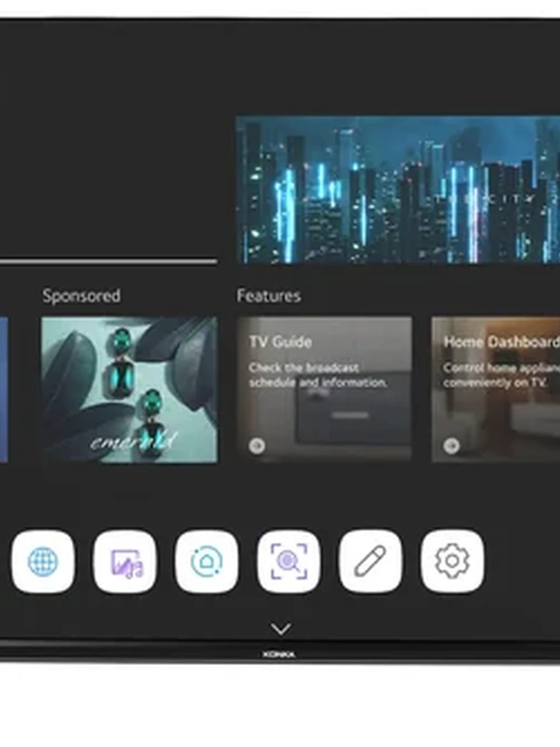Image resolution: width=560 pixels, height=747 pixels.
Task: Click the KONKA logo on the bezel
Action: pos(279,654)
